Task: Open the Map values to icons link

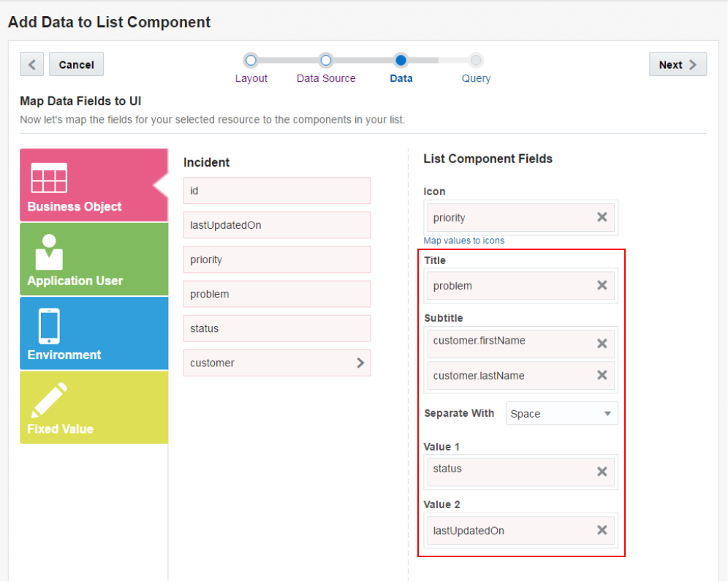Action: pyautogui.click(x=464, y=241)
